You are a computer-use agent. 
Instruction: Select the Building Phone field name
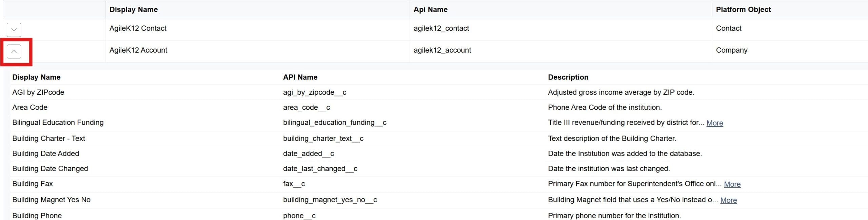point(37,215)
